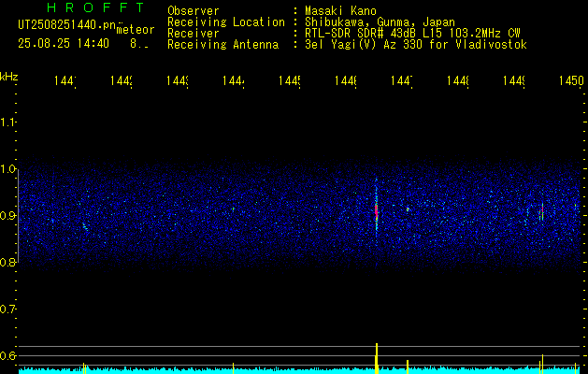The height and width of the screenshot is (374, 588).
Task: Click the 1448 time axis label
Action: point(458,80)
